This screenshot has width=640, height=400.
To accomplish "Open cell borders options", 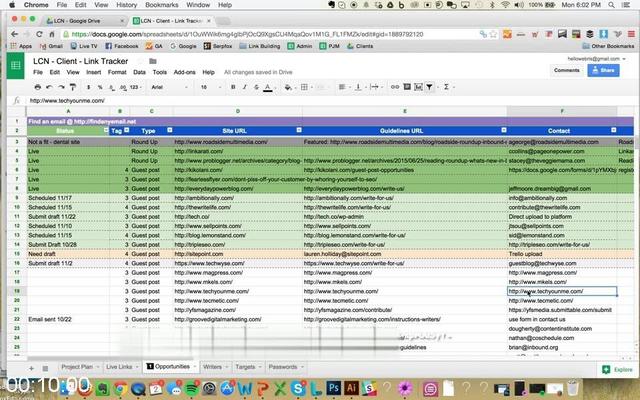I will coord(304,87).
